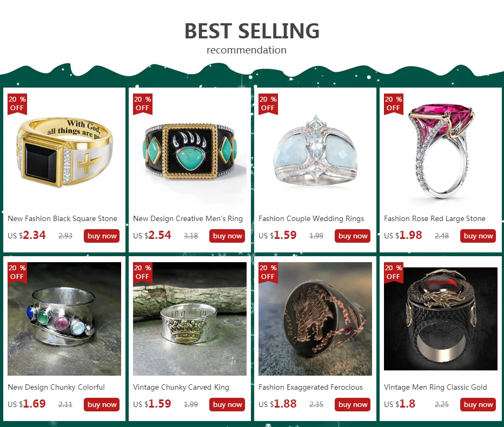This screenshot has height=427, width=504.
Task: Click buy now for Exaggerated Ferocious ring
Action: click(x=353, y=404)
